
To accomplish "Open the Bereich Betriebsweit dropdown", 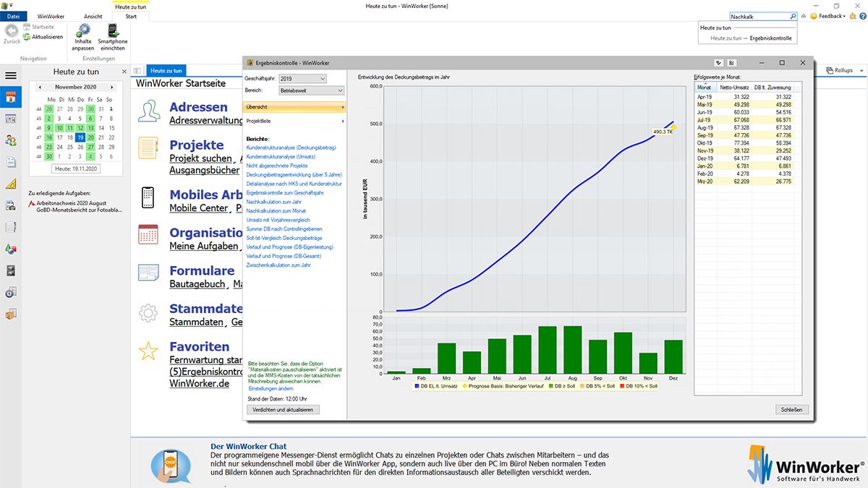I will [x=312, y=90].
